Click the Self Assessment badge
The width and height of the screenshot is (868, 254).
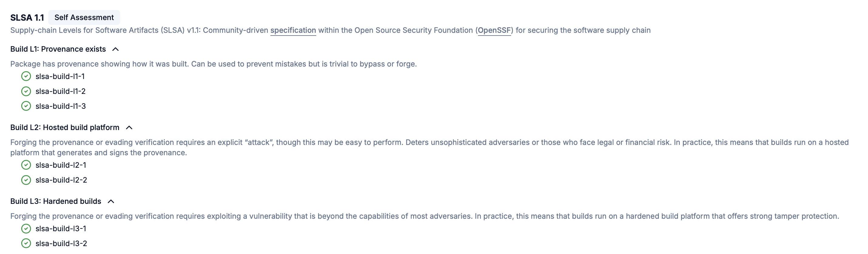tap(84, 18)
